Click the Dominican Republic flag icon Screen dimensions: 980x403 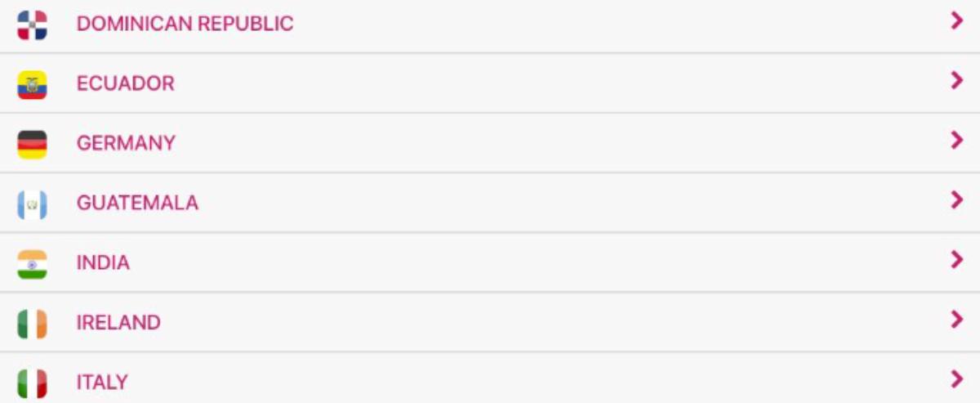click(32, 25)
